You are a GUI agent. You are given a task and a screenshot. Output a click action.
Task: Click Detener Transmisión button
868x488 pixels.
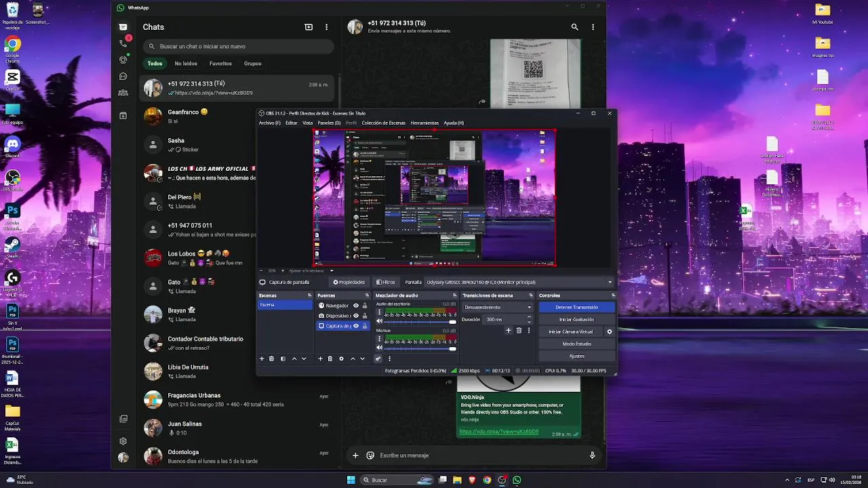(577, 307)
